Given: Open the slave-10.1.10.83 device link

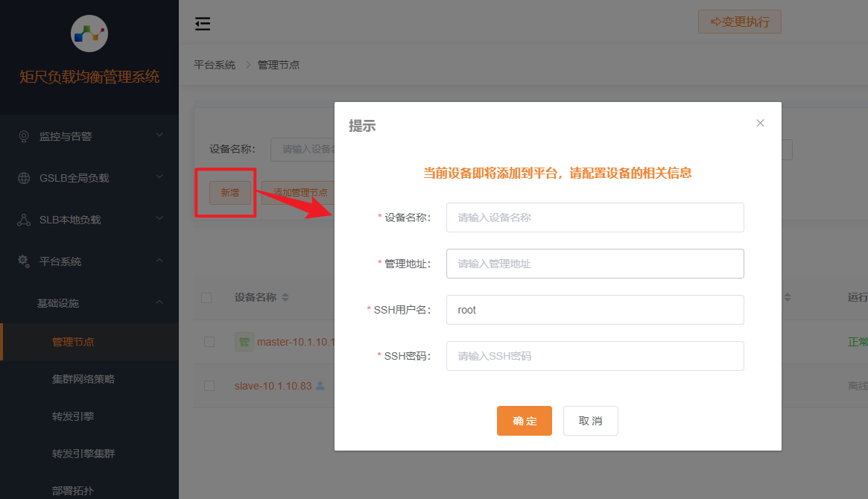Looking at the screenshot, I should [x=273, y=386].
